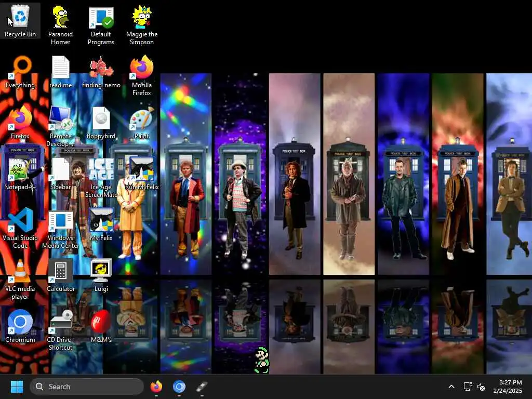Select the Firefox desktop shortcut
This screenshot has height=399, width=532.
coord(20,123)
